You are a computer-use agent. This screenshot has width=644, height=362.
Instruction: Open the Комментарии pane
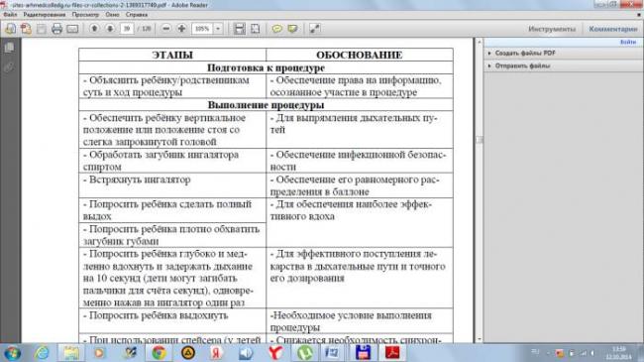pyautogui.click(x=613, y=29)
